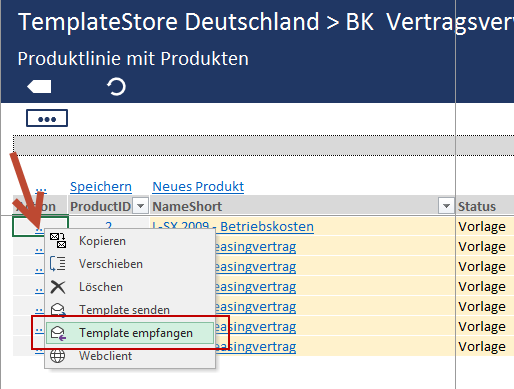
Task: Open L-SX 2009 - Betriebskosten link
Action: [233, 227]
